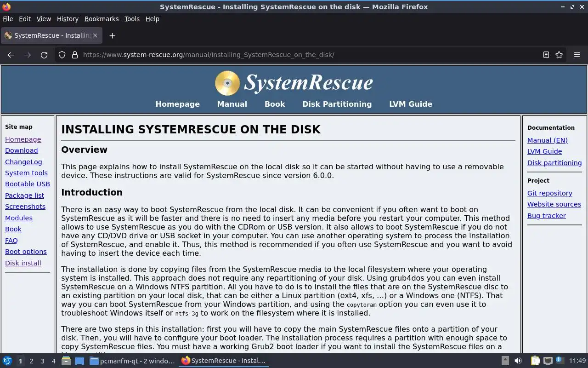
Task: Go to Homepage in the header navigation
Action: point(178,104)
